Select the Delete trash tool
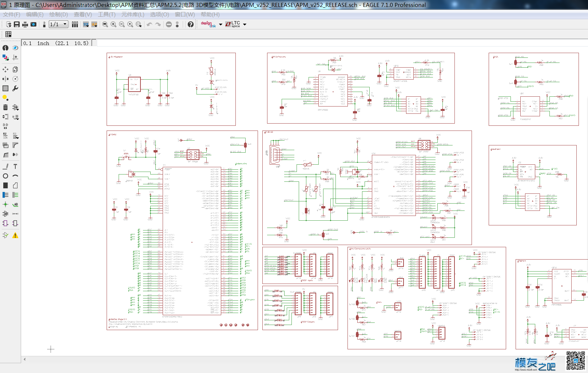Viewport: 588px width, 373px height. tap(5, 107)
